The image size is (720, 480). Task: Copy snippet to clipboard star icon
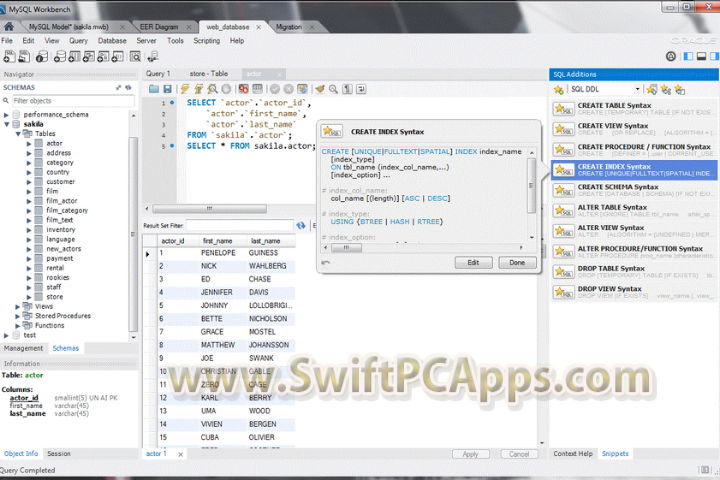click(x=680, y=90)
